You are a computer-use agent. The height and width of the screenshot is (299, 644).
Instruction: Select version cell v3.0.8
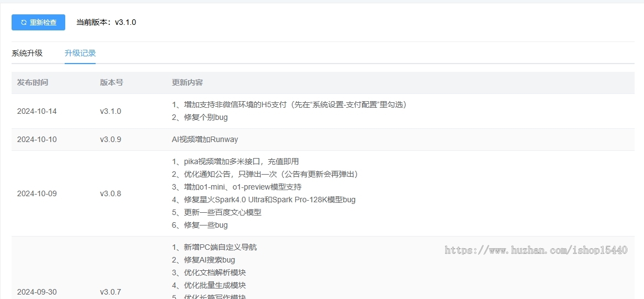pos(111,193)
